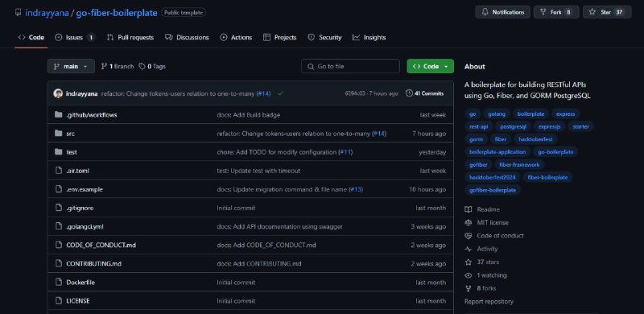The width and height of the screenshot is (644, 314).
Task: Click the green commit status checkmark
Action: coord(280,93)
